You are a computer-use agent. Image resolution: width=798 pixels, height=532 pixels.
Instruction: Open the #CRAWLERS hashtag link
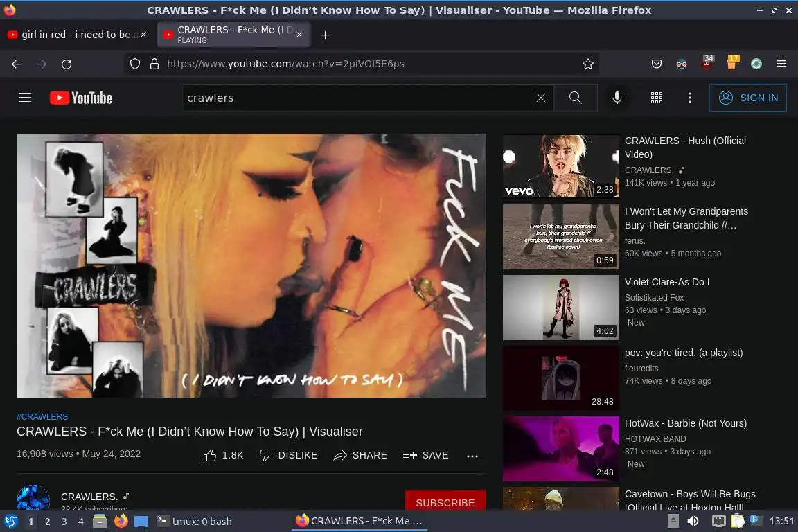42,416
